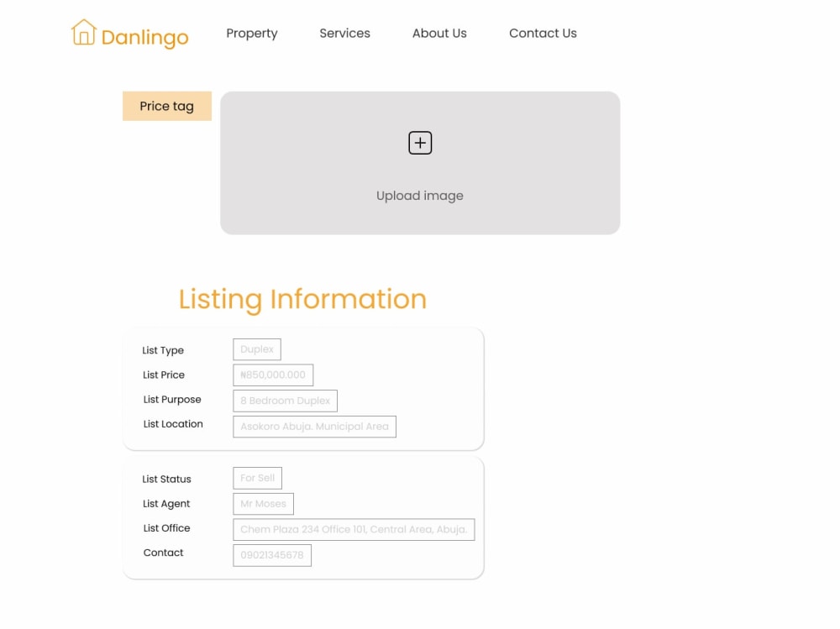Select the List Location input for Asokoro Abuja
The image size is (840, 629).
click(313, 427)
